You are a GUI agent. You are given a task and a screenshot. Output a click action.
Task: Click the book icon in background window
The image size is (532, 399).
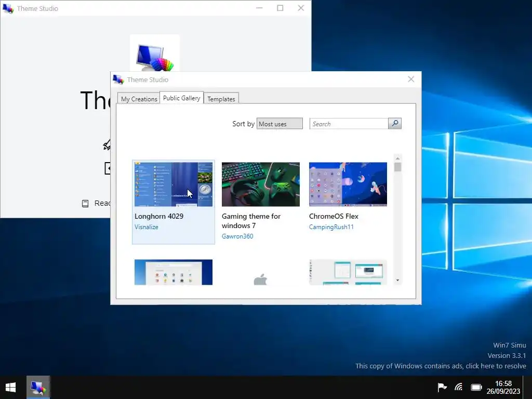click(x=85, y=204)
